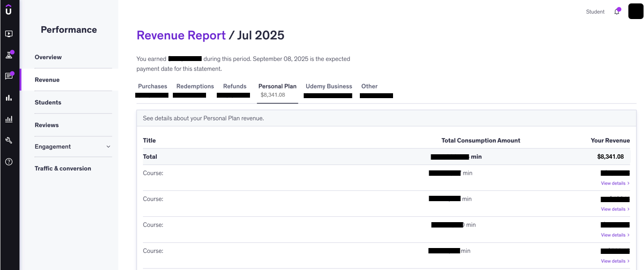Viewport: 644px width, 270px height.
Task: Click the Your Revenue column header
Action: pyautogui.click(x=610, y=140)
